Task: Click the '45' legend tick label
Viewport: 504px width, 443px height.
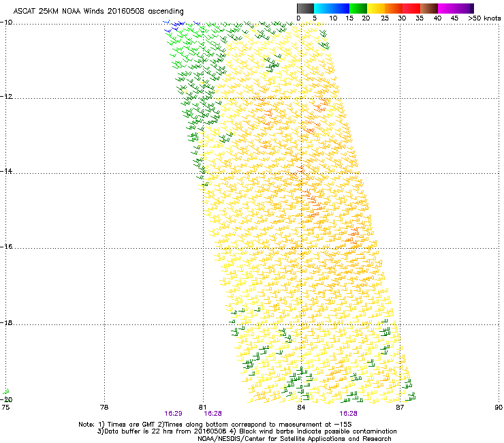Action: pos(454,18)
